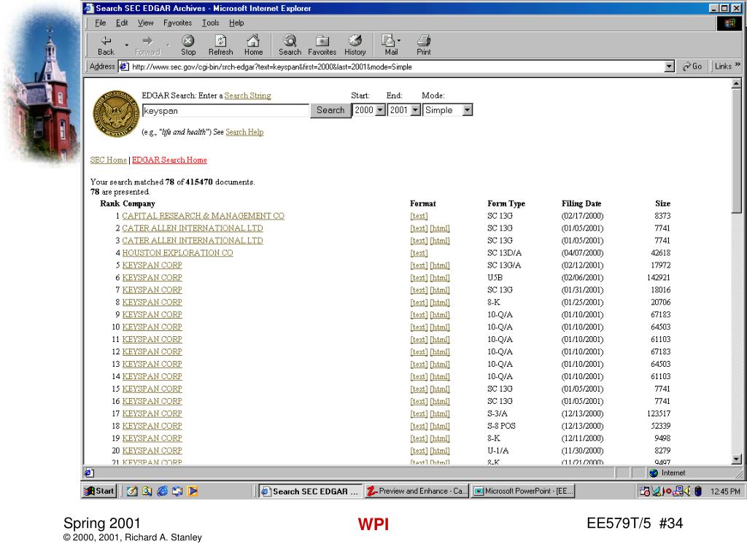Go back using the Back toolbar button
The height and width of the screenshot is (560, 747).
(106, 45)
